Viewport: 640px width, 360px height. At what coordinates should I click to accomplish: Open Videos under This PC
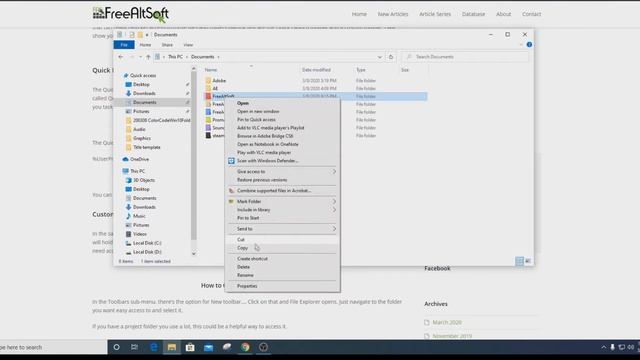coord(139,234)
